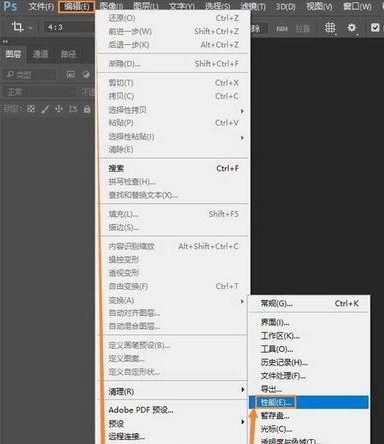This screenshot has height=444, width=384.
Task: Open the 文件(F) menu
Action: point(41,6)
